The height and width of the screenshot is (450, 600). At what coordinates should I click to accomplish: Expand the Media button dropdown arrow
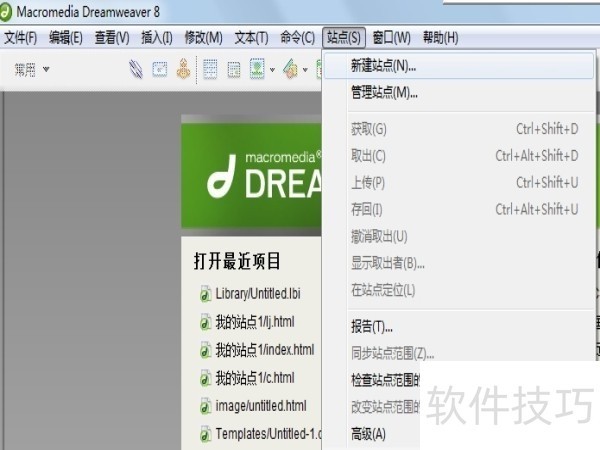305,70
